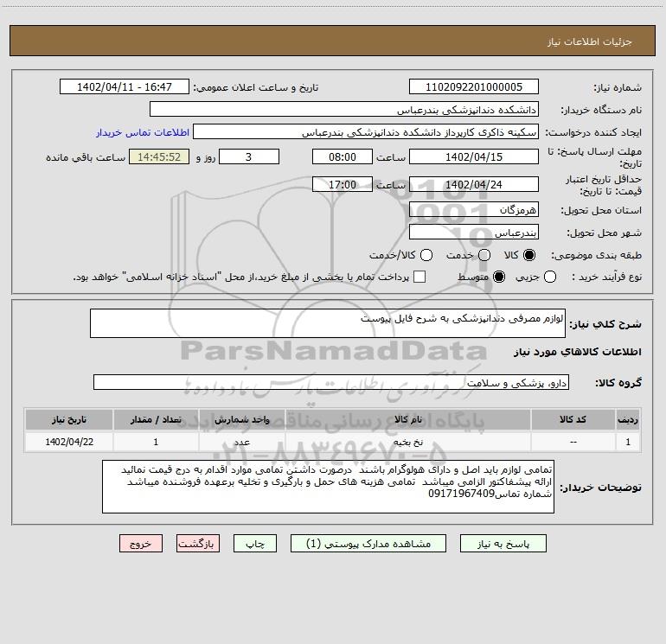
Task: Choose the جزیی purchase type radio
Action: point(550,277)
